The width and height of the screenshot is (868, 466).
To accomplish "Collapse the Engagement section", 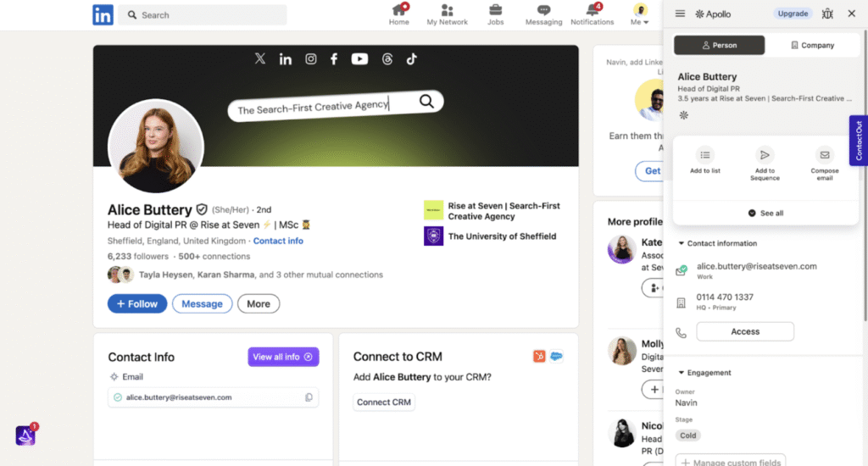I will tap(704, 373).
